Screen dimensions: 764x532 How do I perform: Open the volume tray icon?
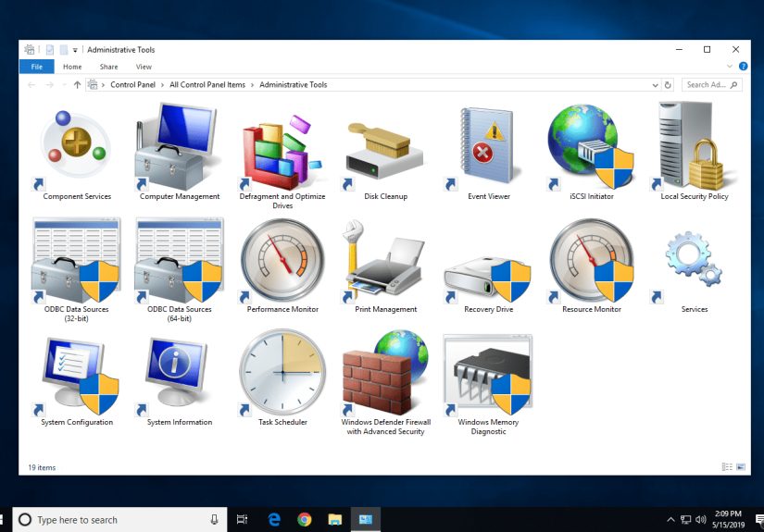pyautogui.click(x=701, y=520)
